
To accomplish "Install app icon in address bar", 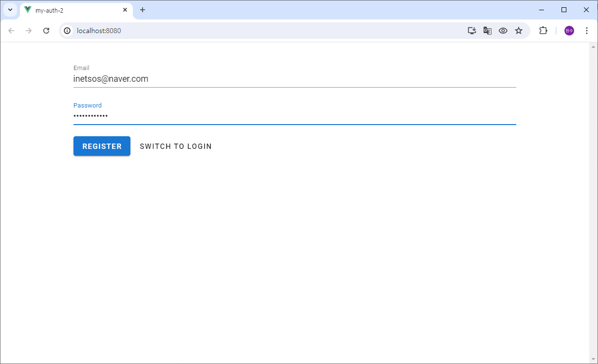I will point(471,31).
